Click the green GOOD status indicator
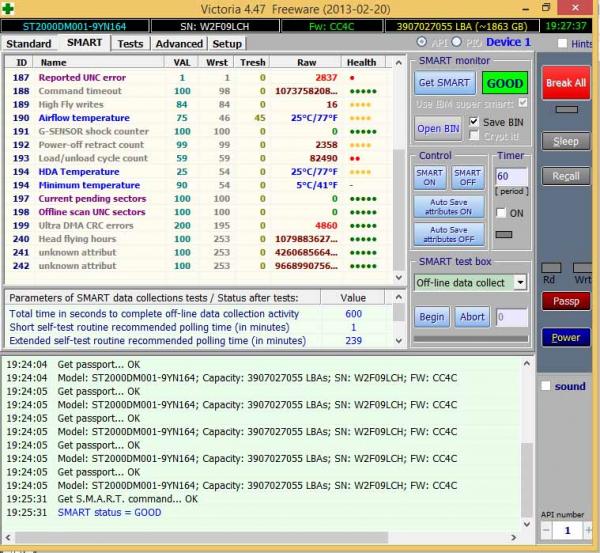Viewport: 600px width, 553px height. [x=504, y=83]
